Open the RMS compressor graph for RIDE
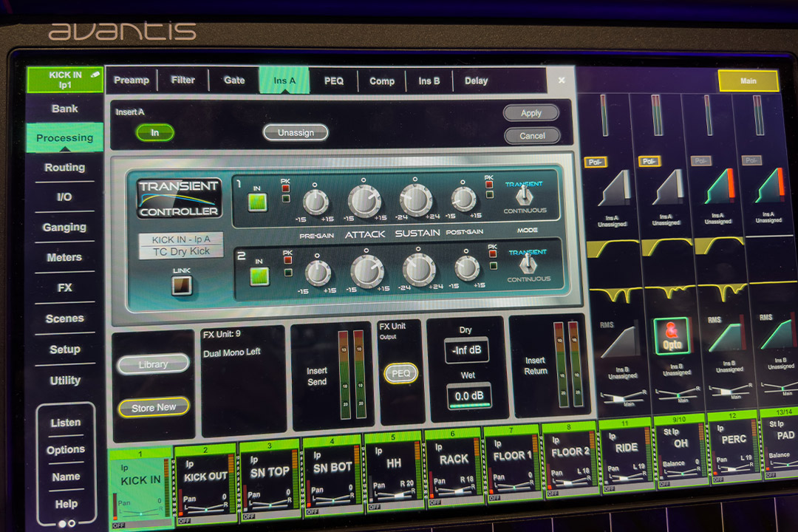The width and height of the screenshot is (798, 532). [618, 341]
